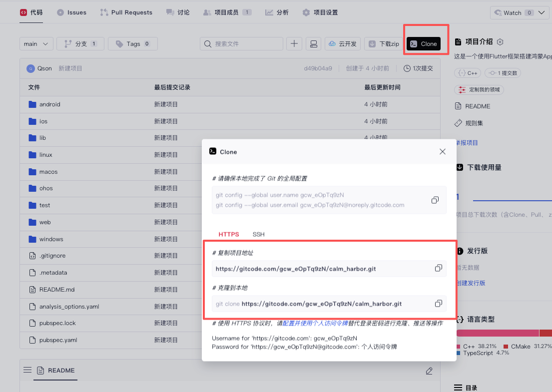
Task: Open the Pull Requests tab
Action: tap(126, 12)
